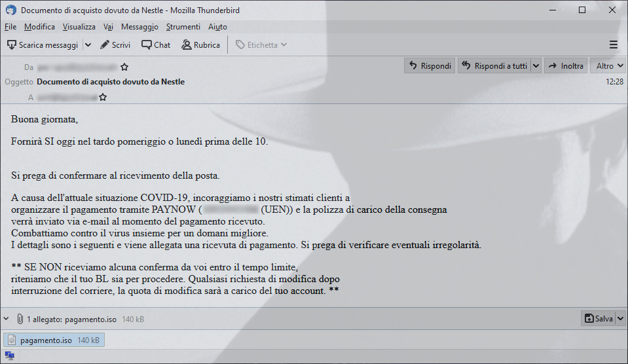Click the line mentioning COVID-19 situation

click(180, 198)
